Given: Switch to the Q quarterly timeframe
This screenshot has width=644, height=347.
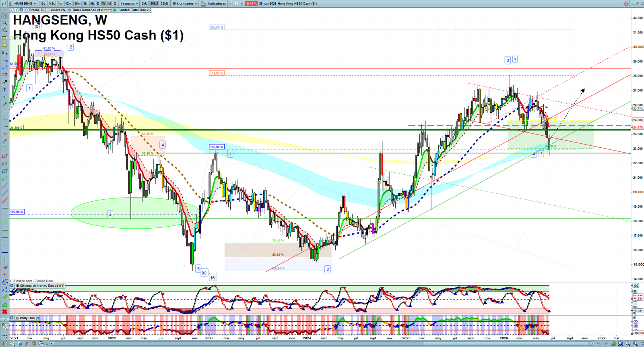Looking at the screenshot, I should pos(115,4).
